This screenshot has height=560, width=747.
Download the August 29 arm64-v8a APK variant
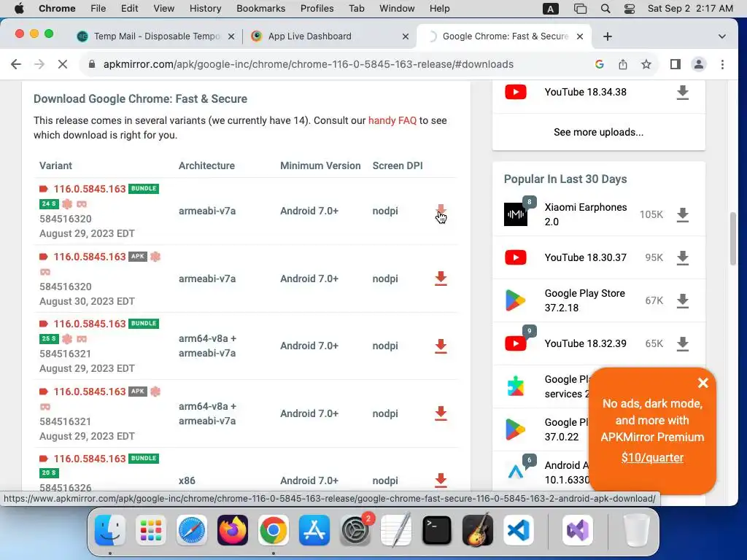click(441, 413)
